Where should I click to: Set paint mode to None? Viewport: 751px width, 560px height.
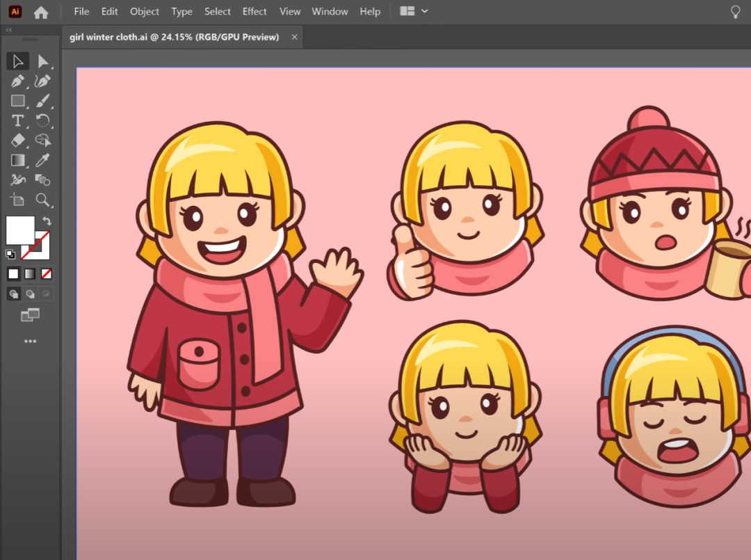[47, 273]
